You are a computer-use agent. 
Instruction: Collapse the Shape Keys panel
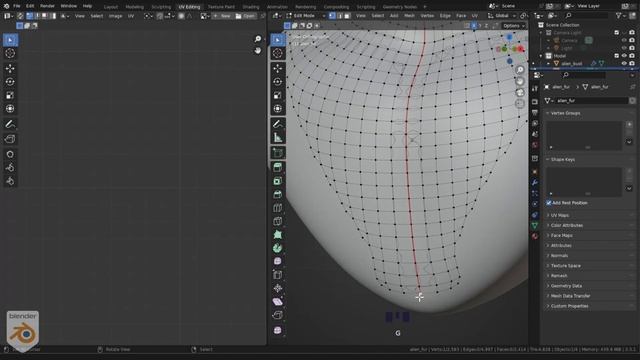[590, 160]
